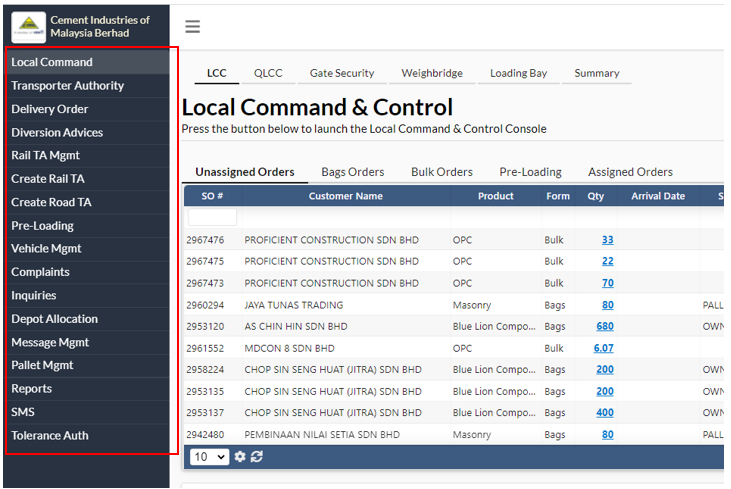Screen dimensions: 731x489
Task: Open grid settings gear icon
Action: (240, 457)
